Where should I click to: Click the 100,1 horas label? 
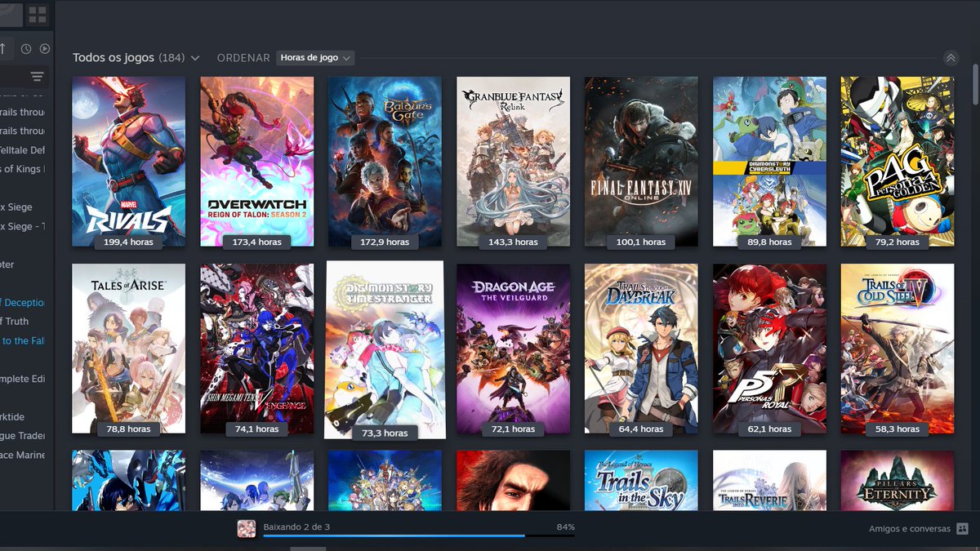[641, 242]
